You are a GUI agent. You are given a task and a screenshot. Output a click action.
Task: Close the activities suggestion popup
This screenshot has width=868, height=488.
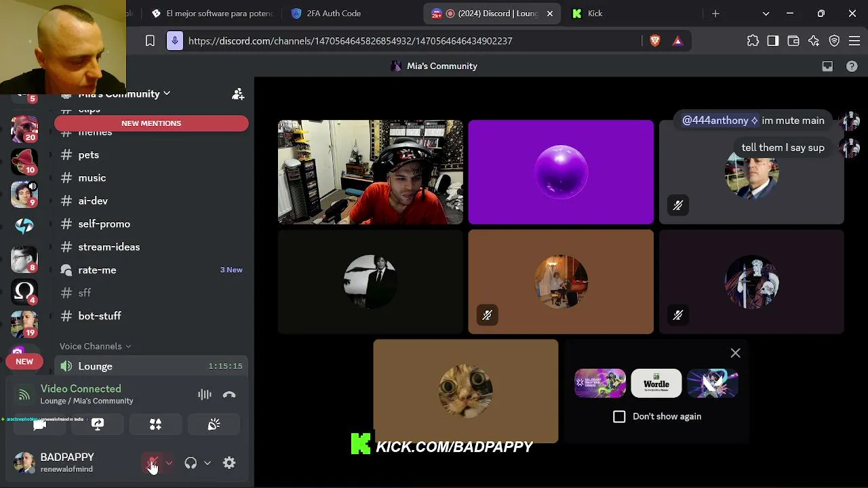pyautogui.click(x=736, y=353)
